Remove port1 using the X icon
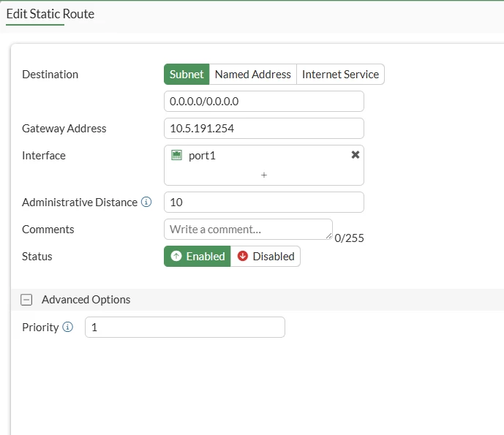The height and width of the screenshot is (435, 504). (356, 155)
